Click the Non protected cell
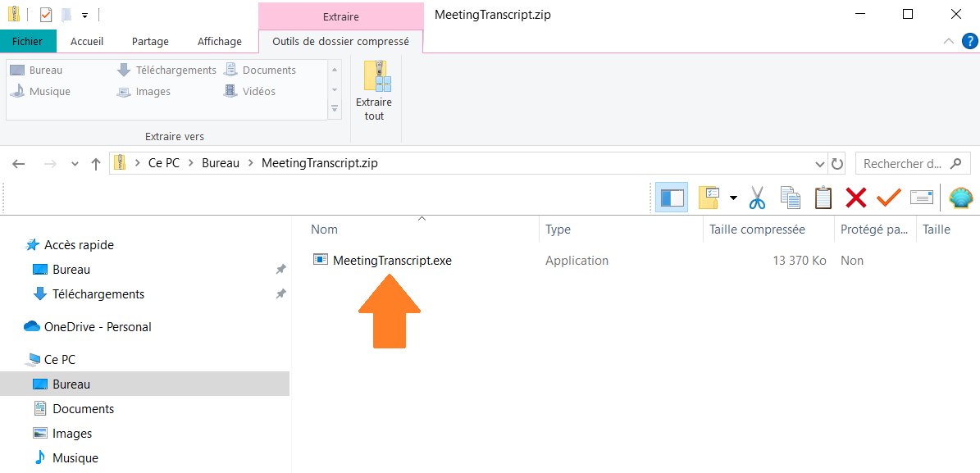This screenshot has width=980, height=473. pyautogui.click(x=852, y=261)
